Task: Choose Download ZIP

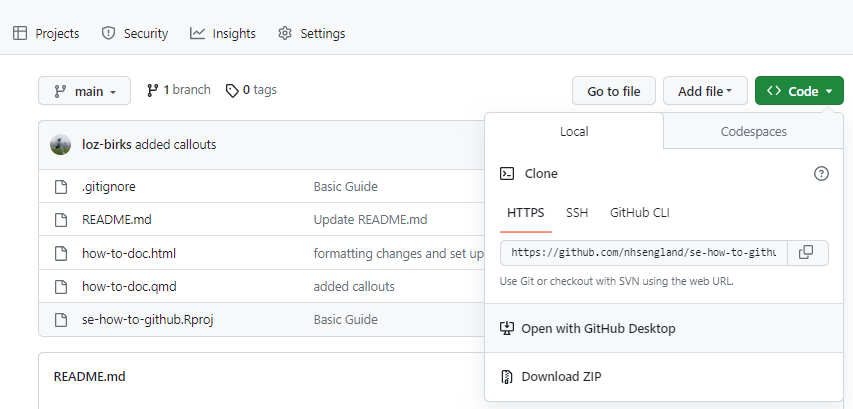Action: tap(561, 377)
